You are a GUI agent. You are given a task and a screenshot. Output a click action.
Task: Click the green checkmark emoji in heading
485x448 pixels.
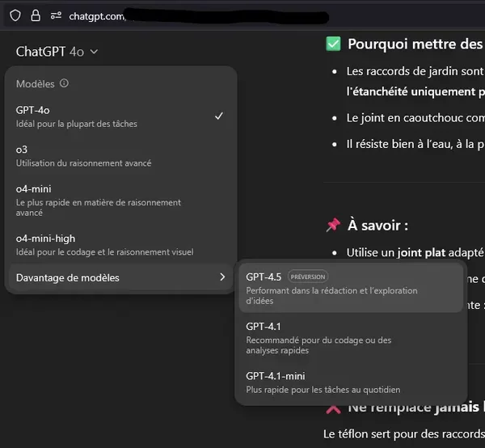coord(333,44)
